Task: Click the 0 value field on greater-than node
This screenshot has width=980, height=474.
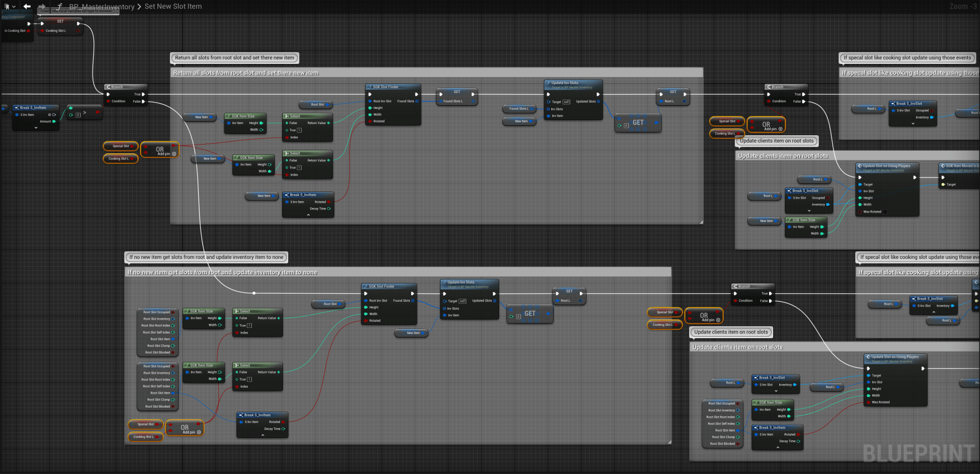Action: pos(78,115)
